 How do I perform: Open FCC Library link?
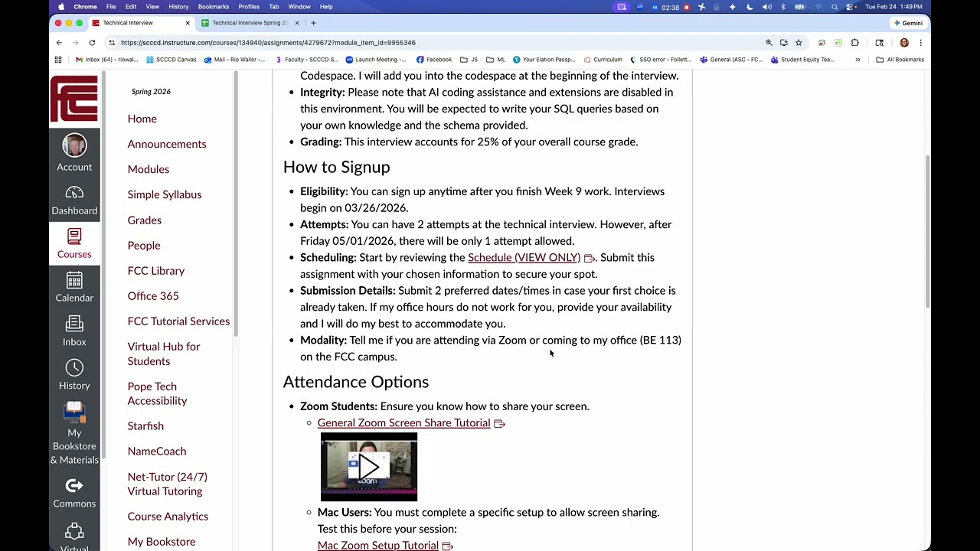tap(156, 271)
